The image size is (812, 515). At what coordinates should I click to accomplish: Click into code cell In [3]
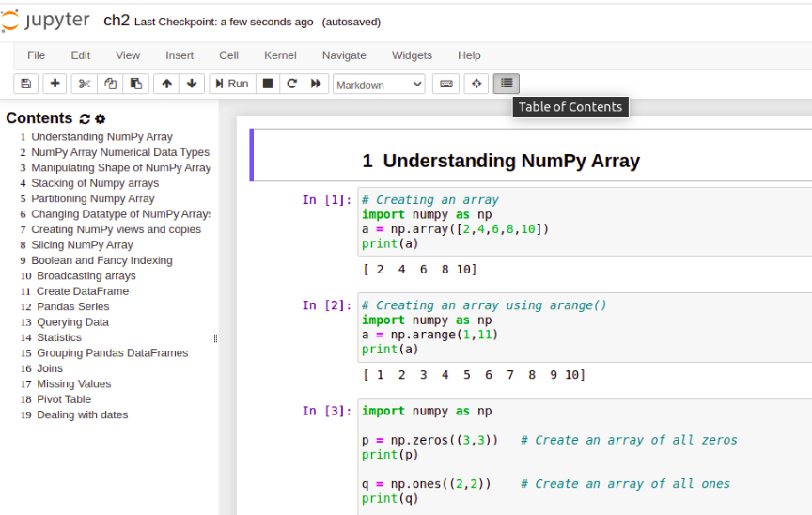click(586, 457)
